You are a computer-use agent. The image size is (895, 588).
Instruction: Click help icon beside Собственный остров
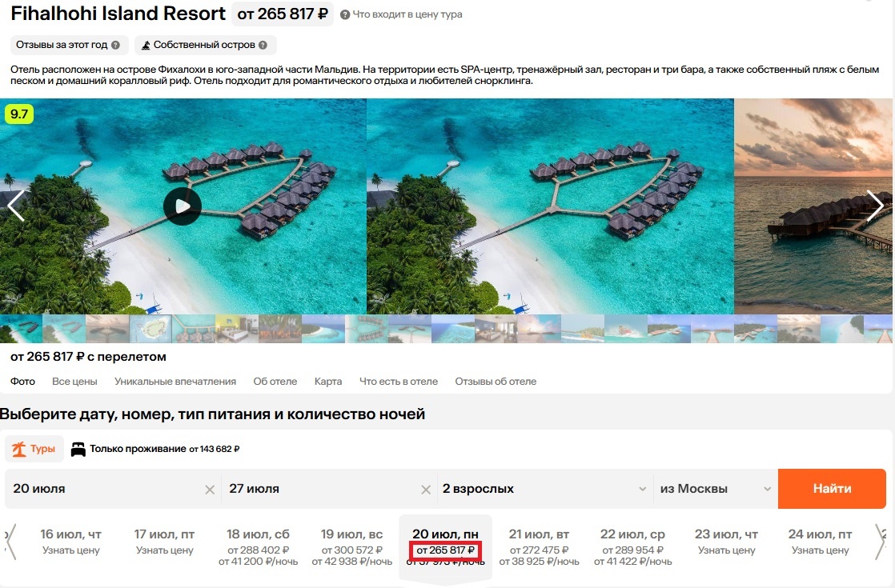(263, 45)
